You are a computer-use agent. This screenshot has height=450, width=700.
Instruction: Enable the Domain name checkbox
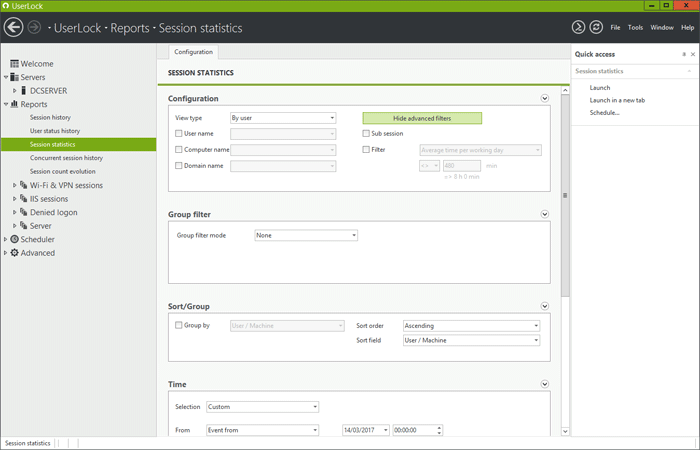[179, 166]
